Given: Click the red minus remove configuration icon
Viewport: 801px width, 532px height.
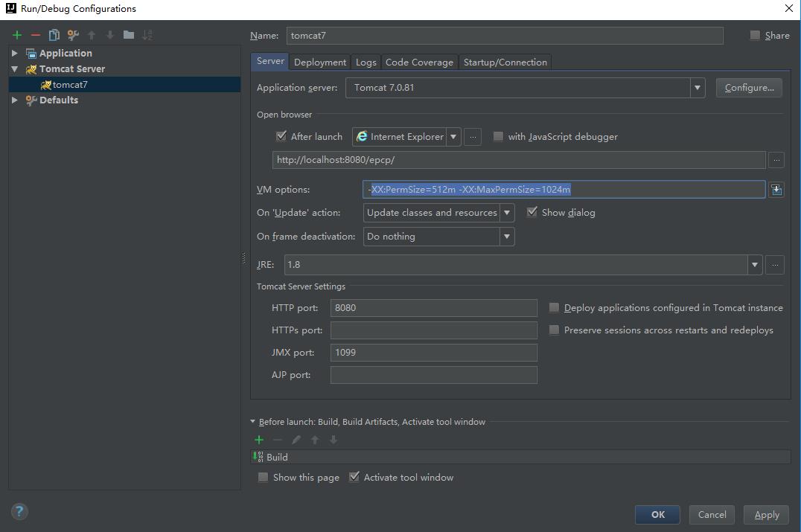Looking at the screenshot, I should (x=36, y=35).
